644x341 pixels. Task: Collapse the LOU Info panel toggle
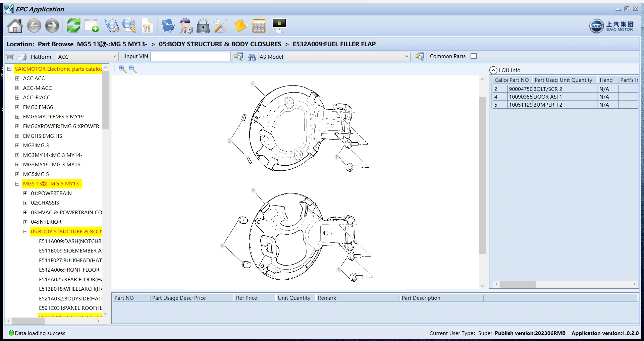tap(493, 70)
